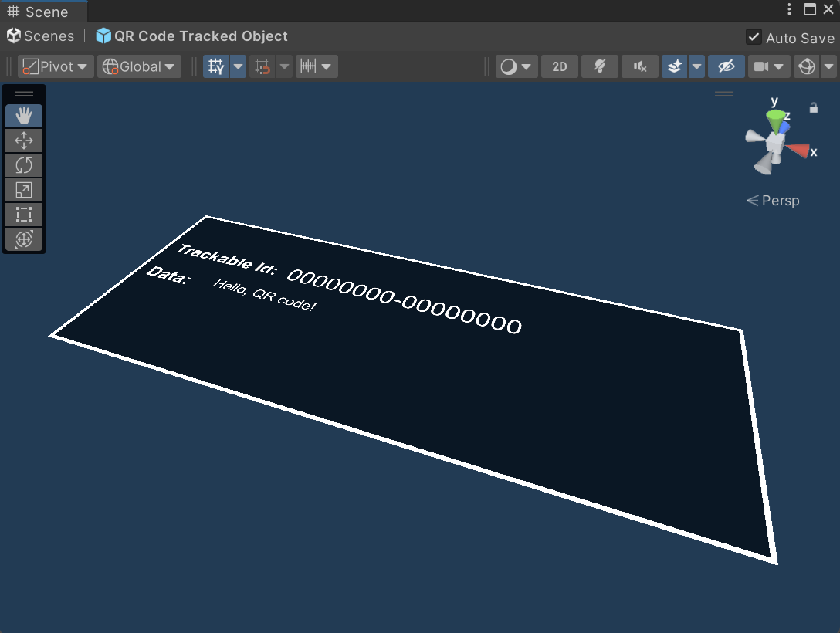Image resolution: width=840 pixels, height=633 pixels.
Task: Toggle Persp projection mode label
Action: point(773,200)
